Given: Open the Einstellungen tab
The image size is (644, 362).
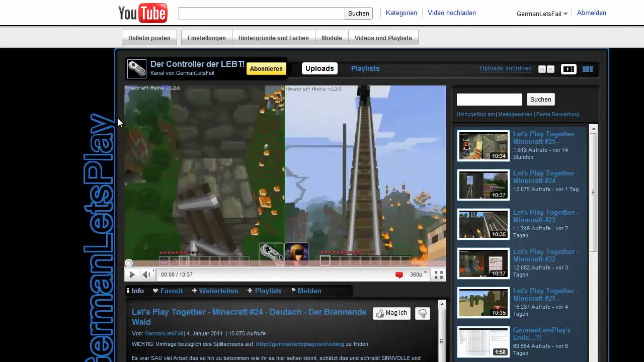Looking at the screenshot, I should (207, 38).
